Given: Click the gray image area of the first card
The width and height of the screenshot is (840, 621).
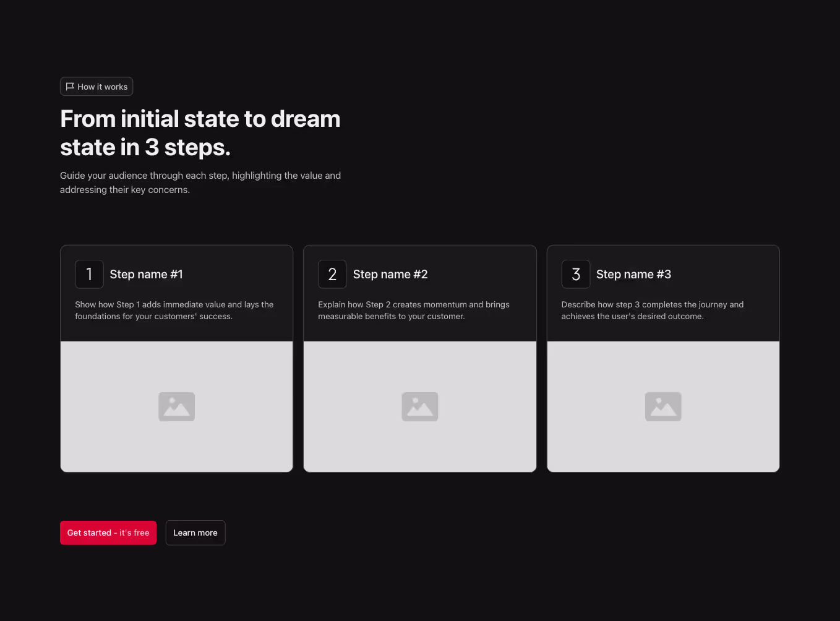Looking at the screenshot, I should (x=177, y=406).
